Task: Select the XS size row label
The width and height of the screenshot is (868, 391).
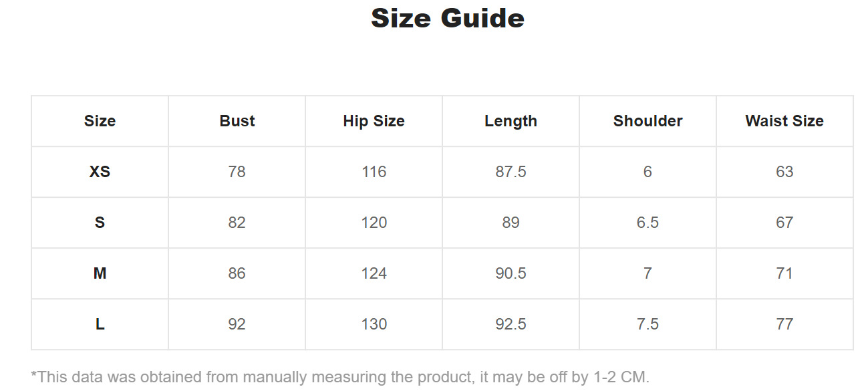Action: (100, 172)
